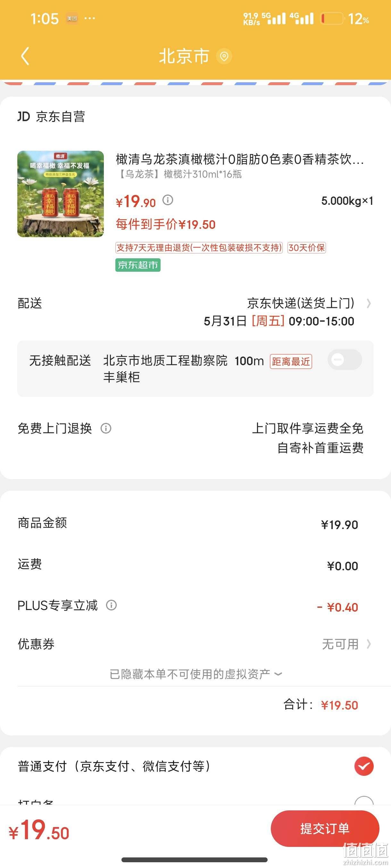The width and height of the screenshot is (391, 868).
Task: Open price info icon next to ¥19.90
Action: pos(168,200)
